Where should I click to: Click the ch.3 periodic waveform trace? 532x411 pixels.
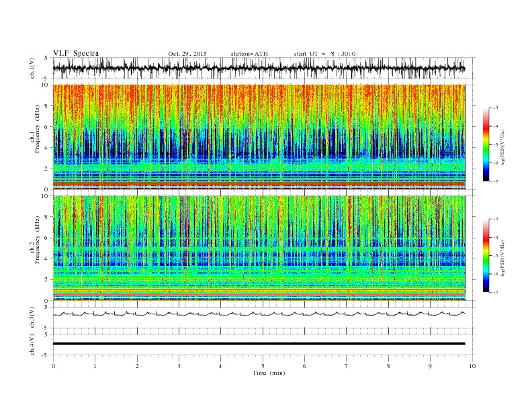(259, 314)
